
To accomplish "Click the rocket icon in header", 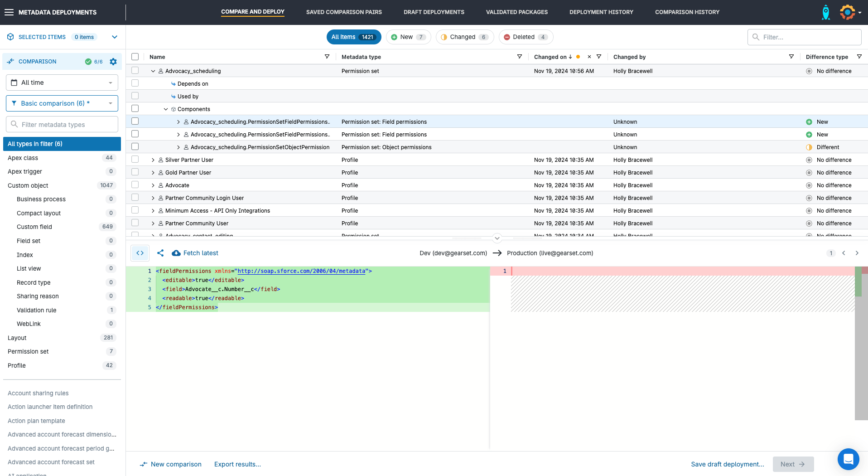I will coord(825,12).
